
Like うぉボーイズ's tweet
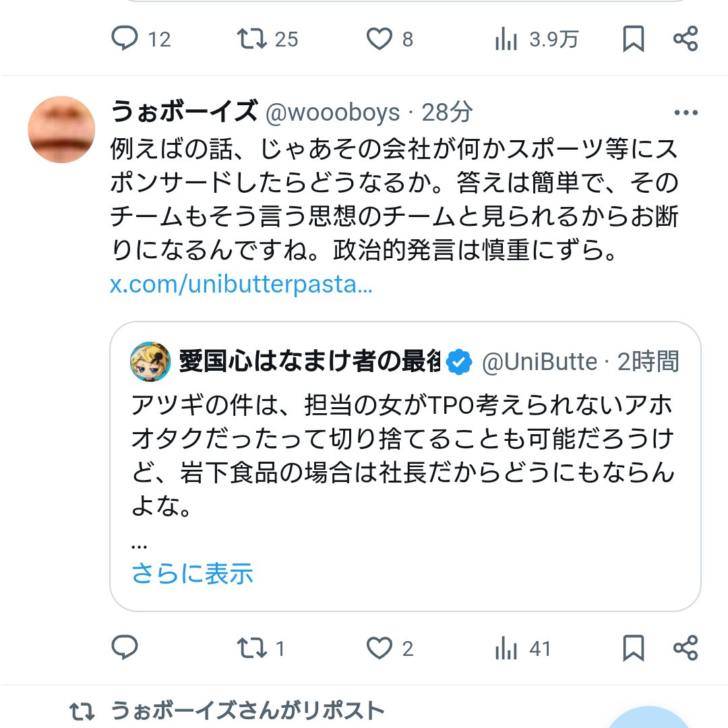(380, 39)
